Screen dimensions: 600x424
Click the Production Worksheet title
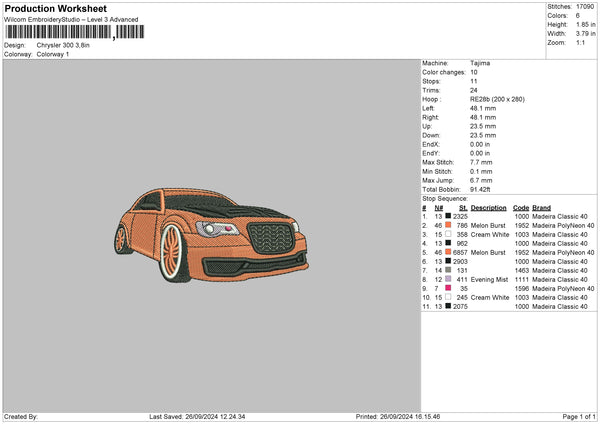(x=54, y=9)
